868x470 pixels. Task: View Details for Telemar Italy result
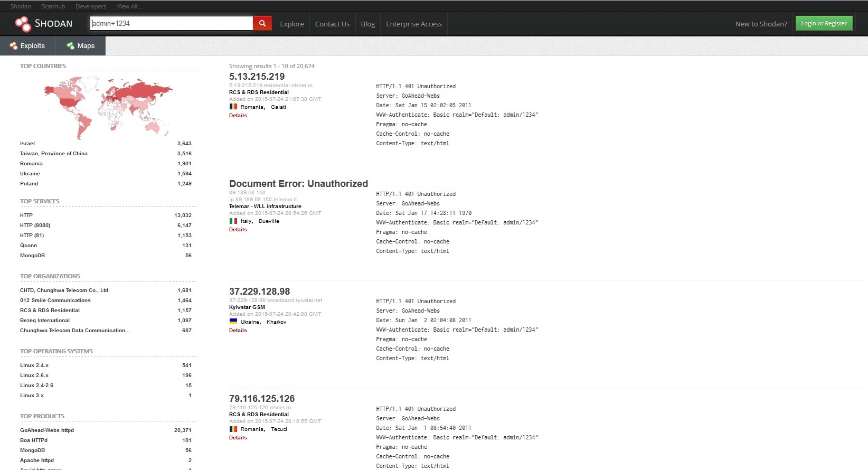tap(238, 229)
